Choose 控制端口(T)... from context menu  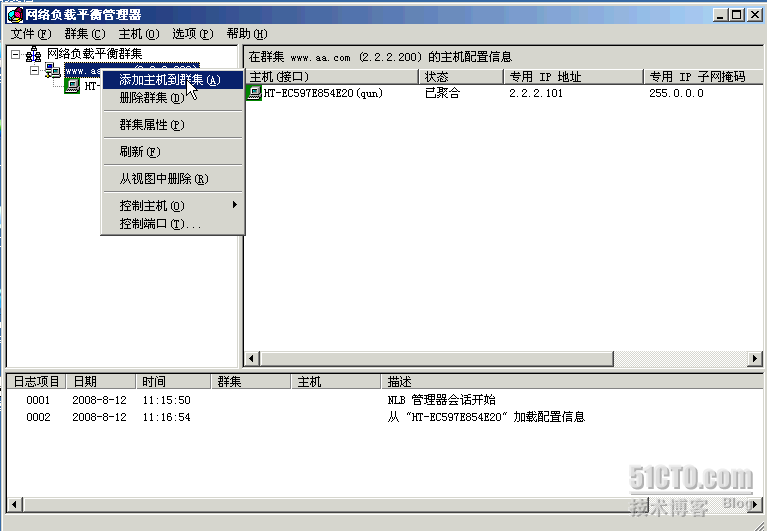tap(173, 224)
